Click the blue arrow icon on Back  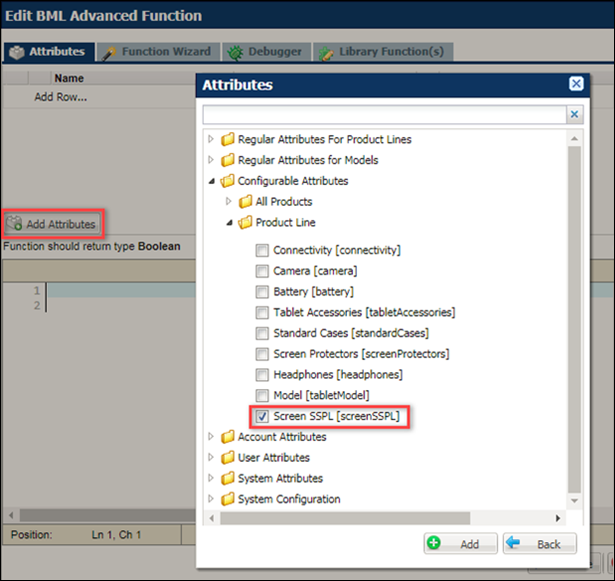coord(513,543)
